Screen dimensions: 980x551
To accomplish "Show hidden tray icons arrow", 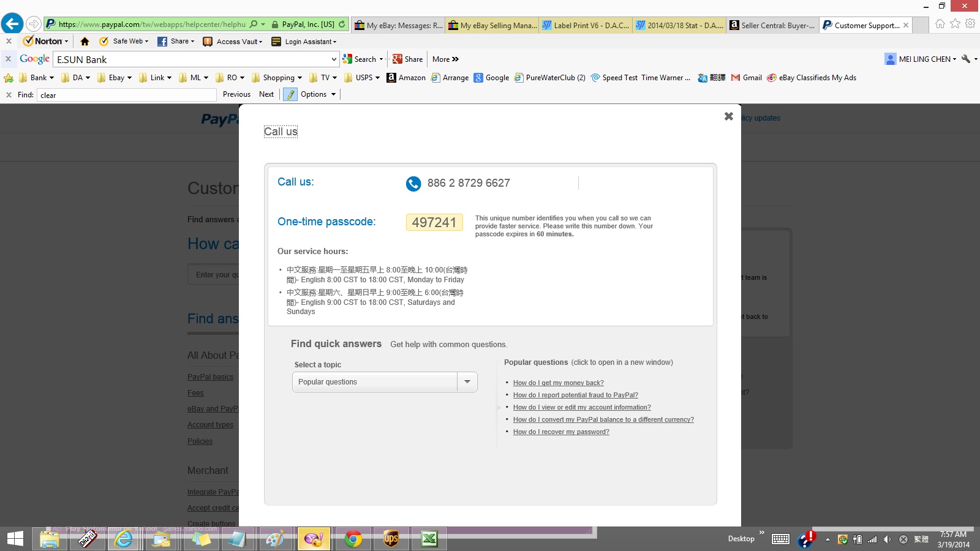I will [x=827, y=539].
